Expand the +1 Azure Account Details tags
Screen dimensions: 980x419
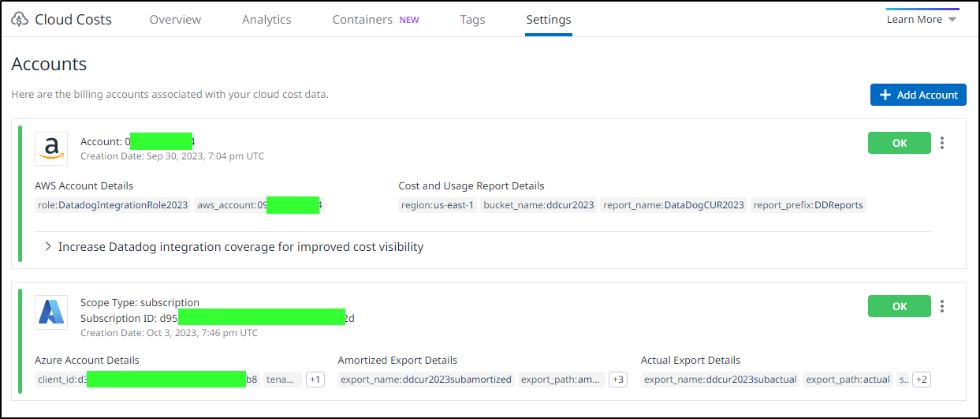pos(315,380)
